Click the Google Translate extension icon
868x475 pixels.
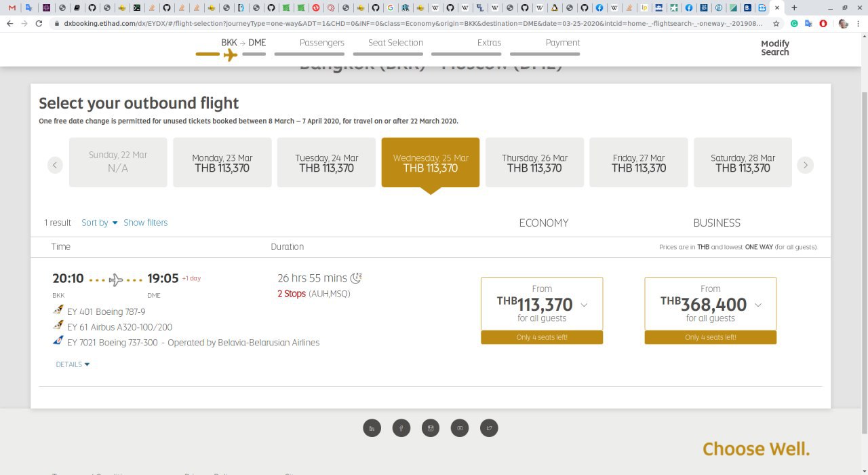[x=808, y=23]
